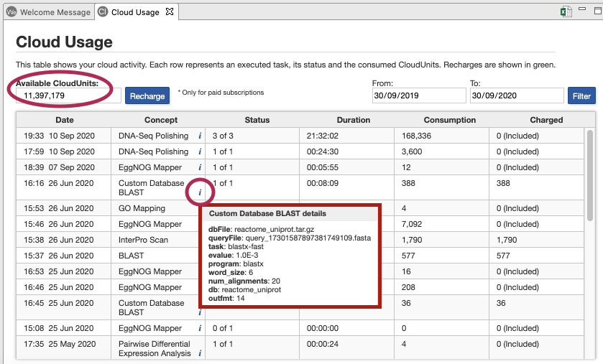Select the 17:59 10 Sep 2020 date cell
The height and width of the screenshot is (364, 603).
point(64,151)
